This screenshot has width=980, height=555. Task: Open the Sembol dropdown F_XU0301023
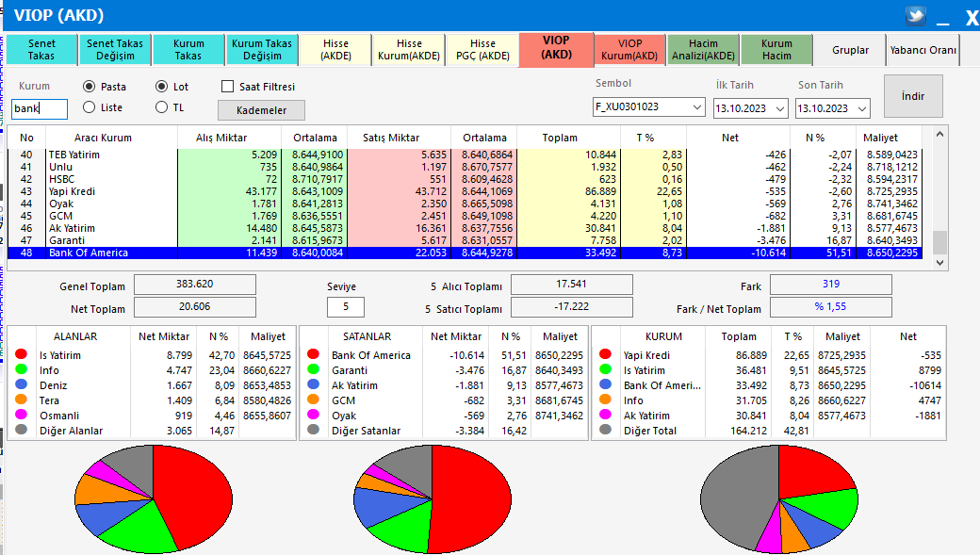pyautogui.click(x=648, y=106)
